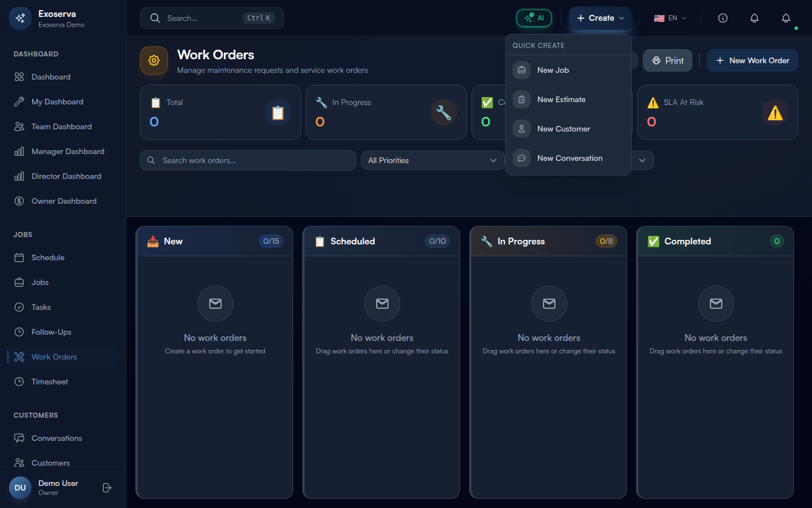Expand the All Priorities dropdown
The image size is (812, 508).
tap(432, 160)
